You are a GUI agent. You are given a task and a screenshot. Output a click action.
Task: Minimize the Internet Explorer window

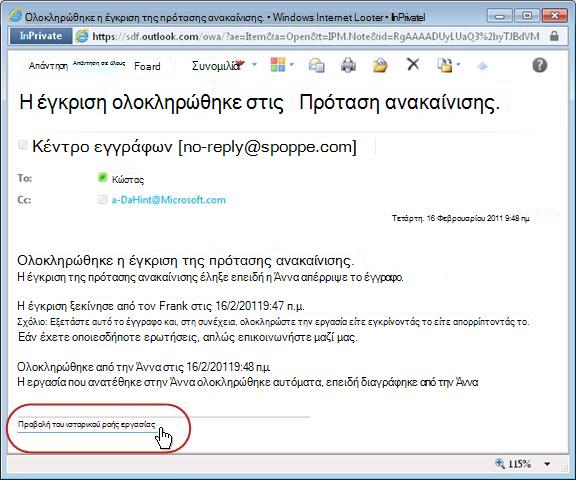[499, 16]
